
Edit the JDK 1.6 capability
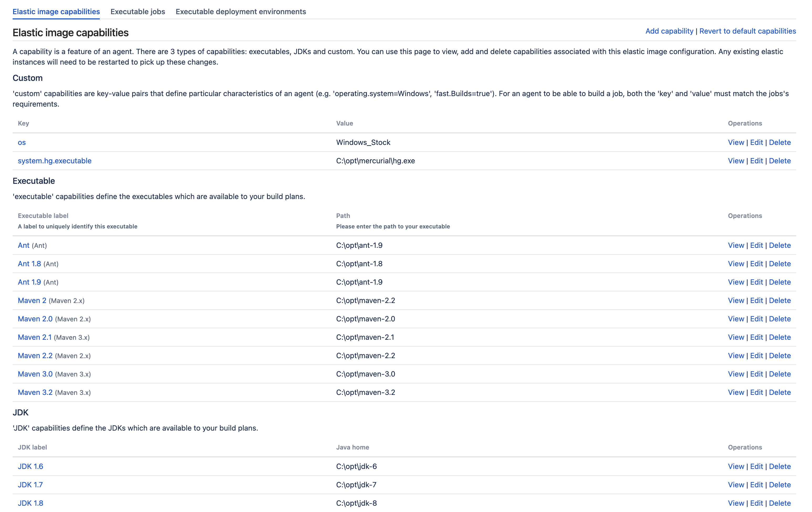(x=756, y=466)
